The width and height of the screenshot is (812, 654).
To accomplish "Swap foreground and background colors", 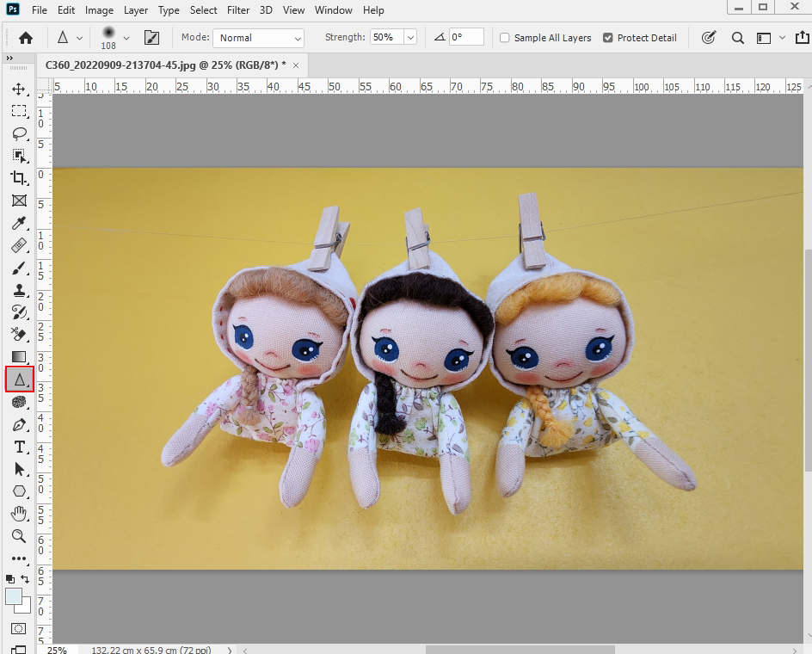I will (x=25, y=578).
